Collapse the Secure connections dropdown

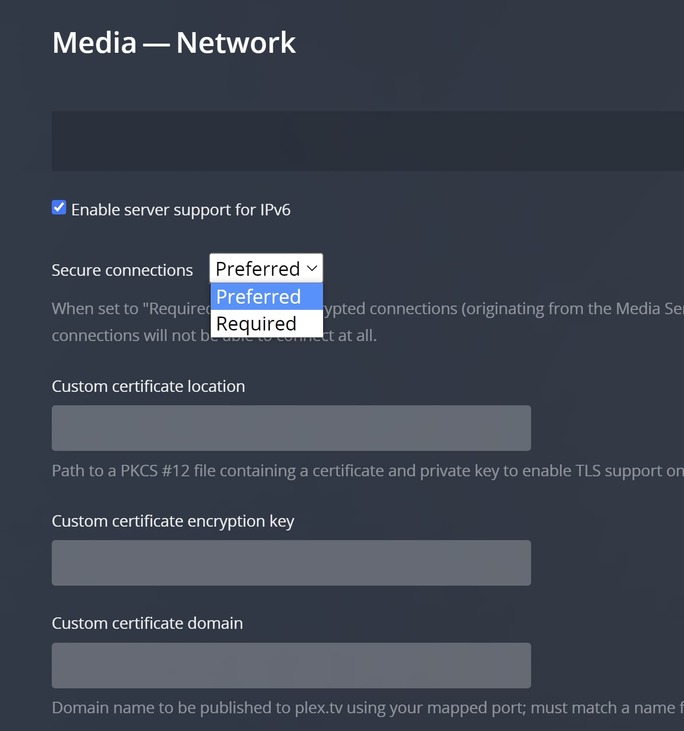[266, 268]
